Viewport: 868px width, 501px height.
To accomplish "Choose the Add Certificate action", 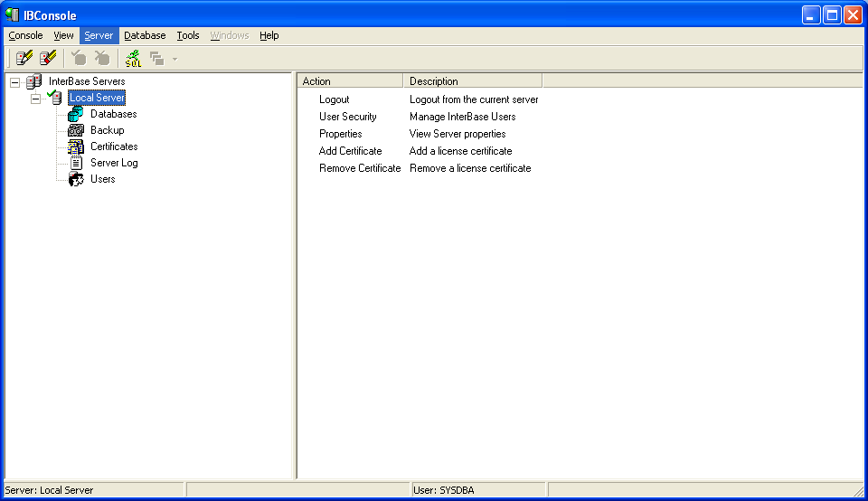I will (351, 151).
